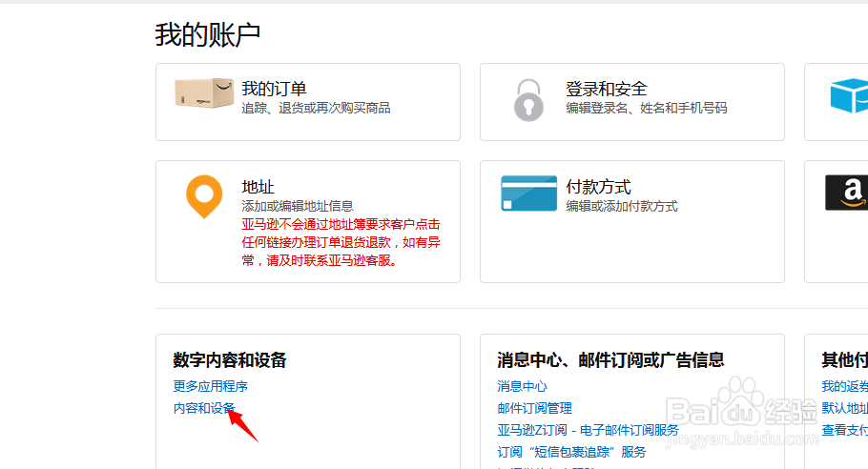The width and height of the screenshot is (868, 469).
Task: Click 添加或编辑地址信息 description
Action: 298,206
